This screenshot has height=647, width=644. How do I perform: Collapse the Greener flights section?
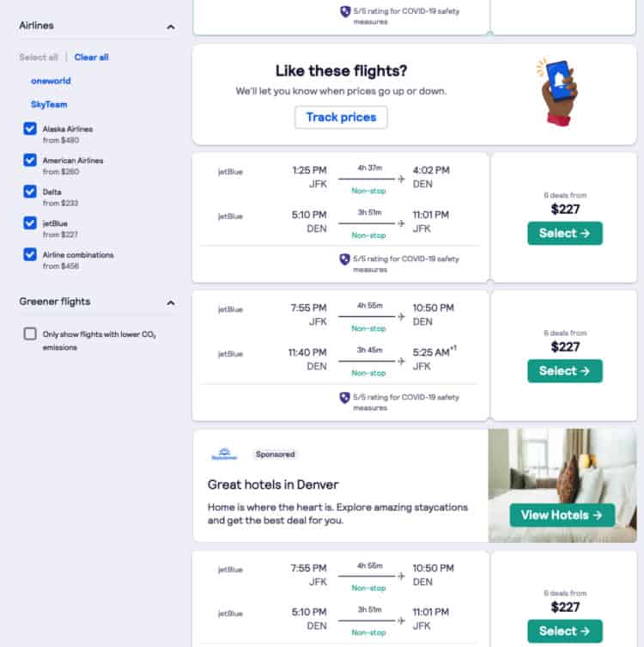pos(170,302)
